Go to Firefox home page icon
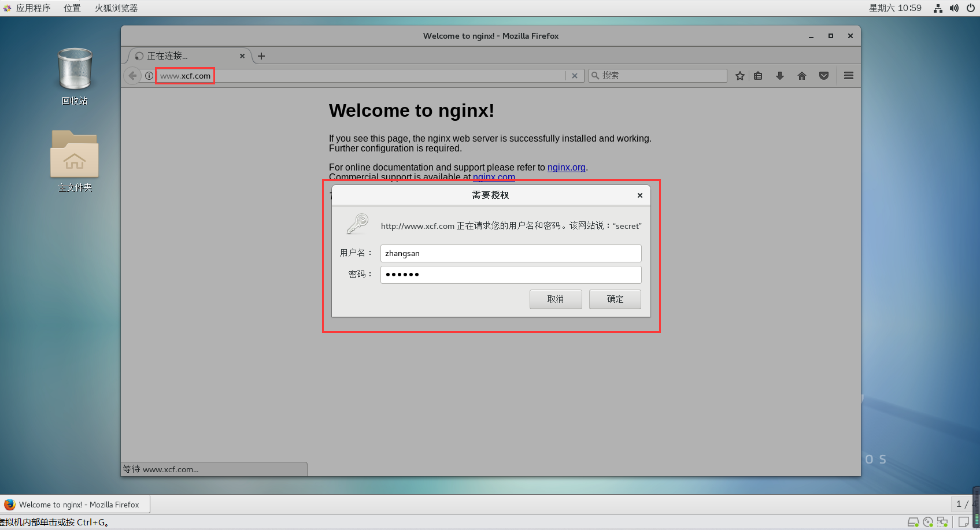Screen dimensions: 980x530 [802, 76]
